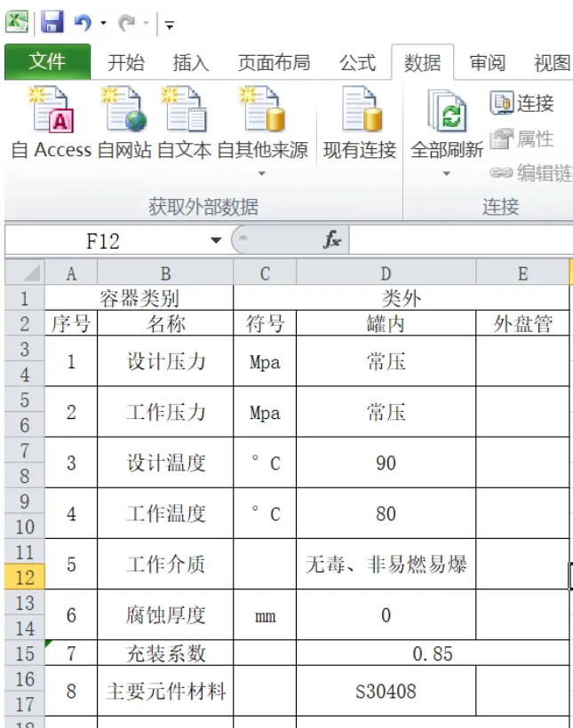
Task: Click the Excel application icon
Action: pos(17,22)
